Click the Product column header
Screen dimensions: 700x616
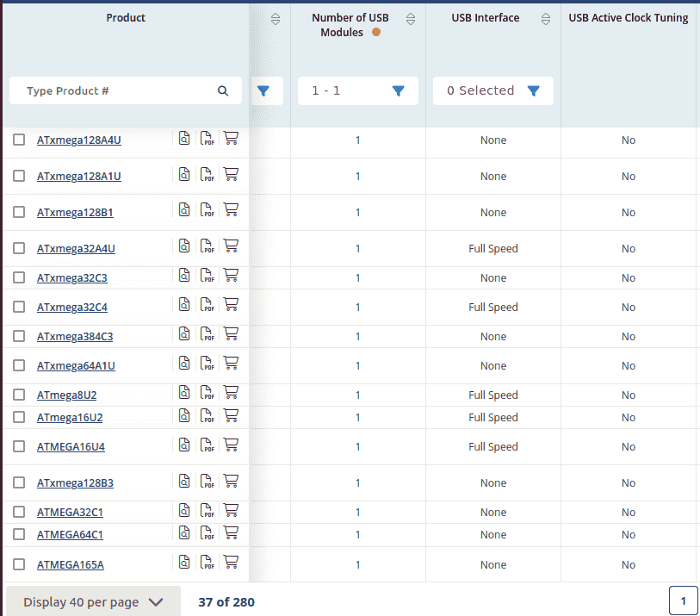click(126, 18)
